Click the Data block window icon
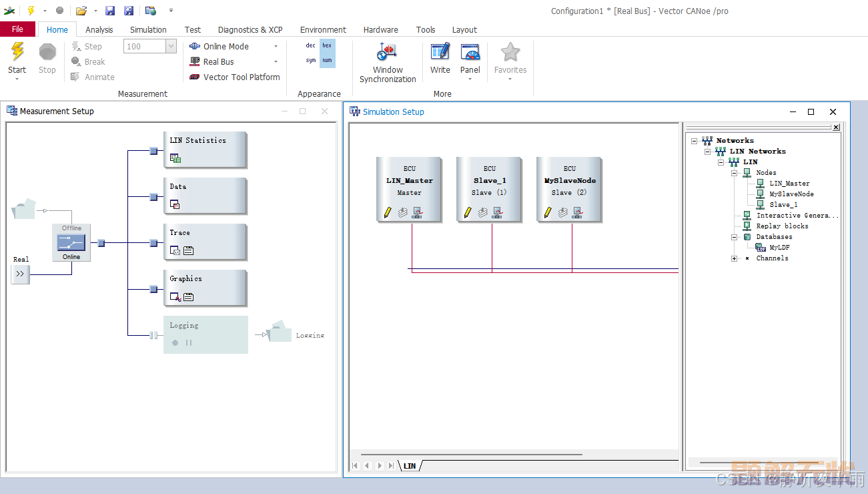 175,204
